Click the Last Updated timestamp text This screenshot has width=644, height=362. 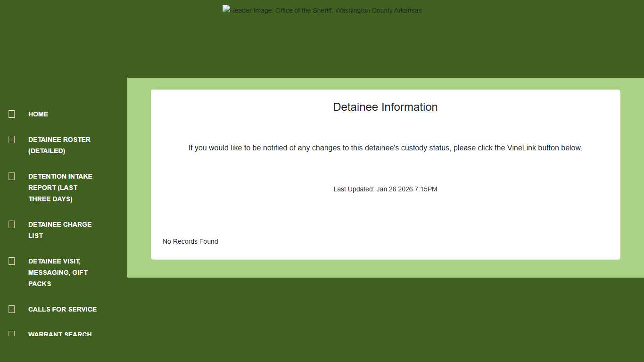(385, 189)
